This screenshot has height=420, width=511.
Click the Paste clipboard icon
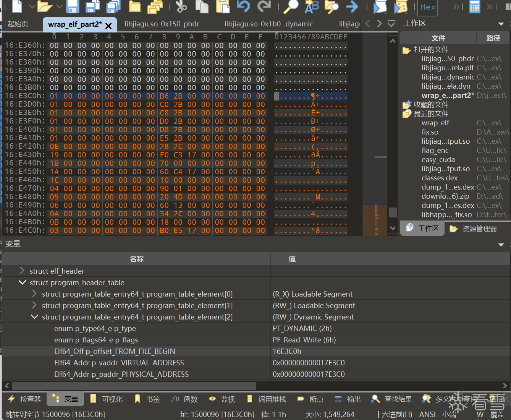[x=223, y=6]
